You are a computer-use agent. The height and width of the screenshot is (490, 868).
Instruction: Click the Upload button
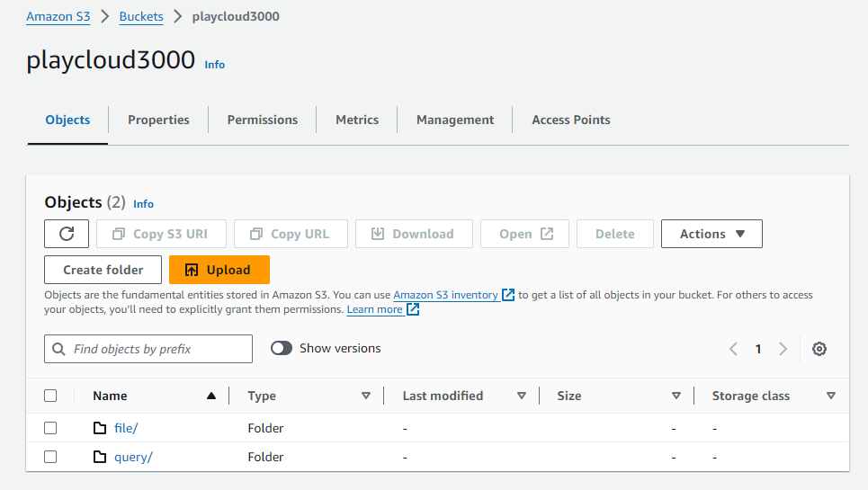tap(219, 270)
